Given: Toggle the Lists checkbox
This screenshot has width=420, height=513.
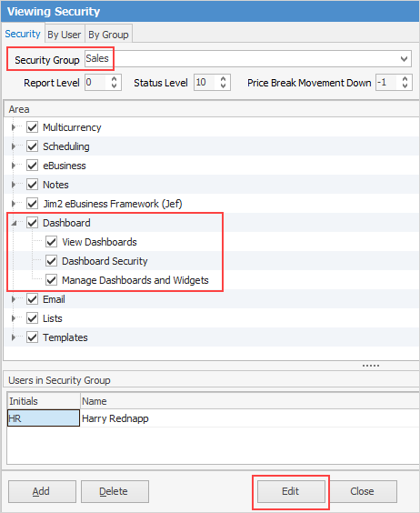Looking at the screenshot, I should click(32, 318).
